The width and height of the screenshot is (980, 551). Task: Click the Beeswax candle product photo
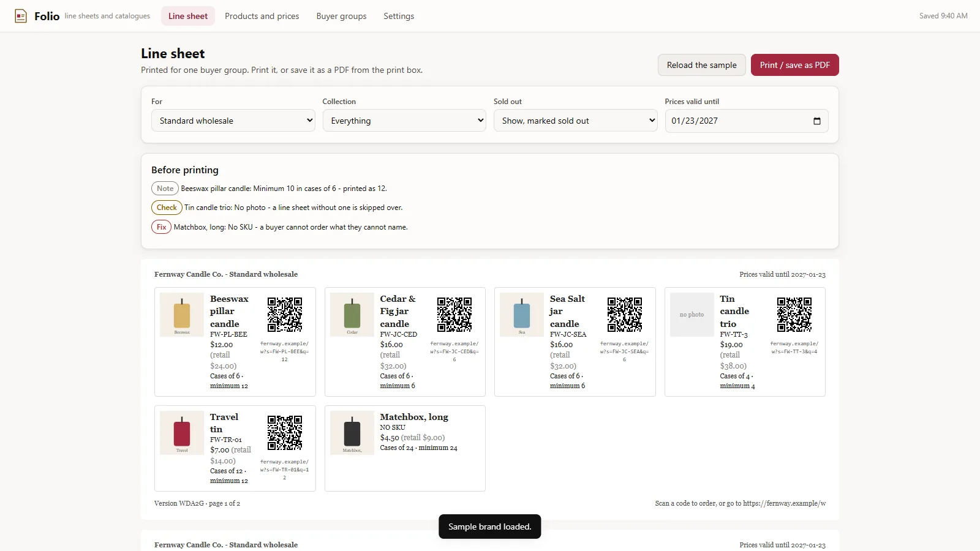(182, 315)
